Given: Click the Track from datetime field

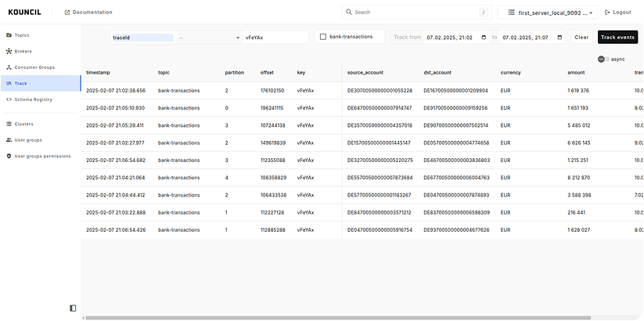Looking at the screenshot, I should pos(456,37).
